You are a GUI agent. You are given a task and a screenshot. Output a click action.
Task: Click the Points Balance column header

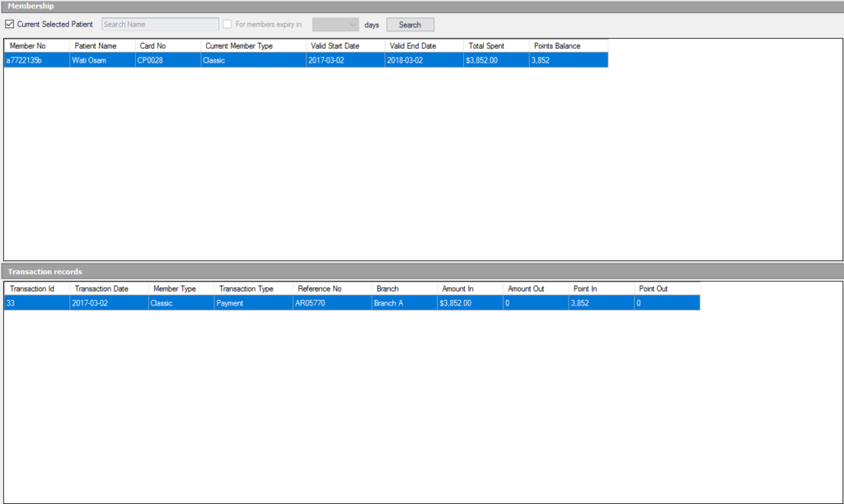point(569,46)
